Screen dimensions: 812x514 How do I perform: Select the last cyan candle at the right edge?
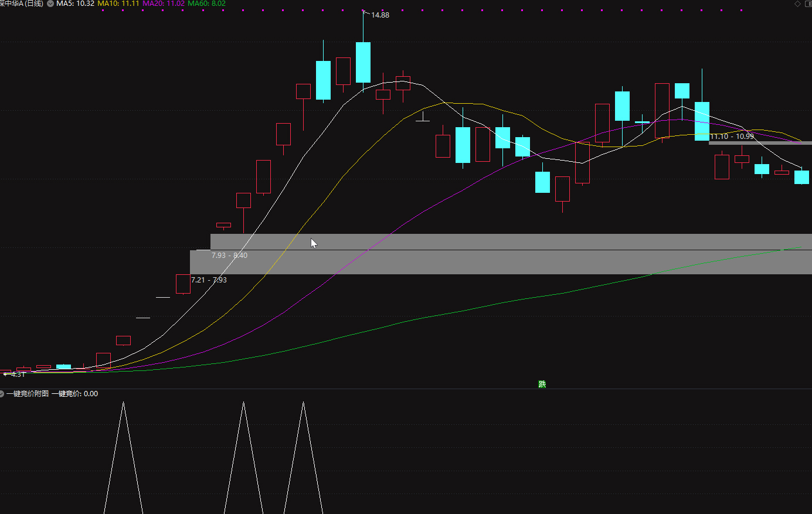[x=801, y=177]
